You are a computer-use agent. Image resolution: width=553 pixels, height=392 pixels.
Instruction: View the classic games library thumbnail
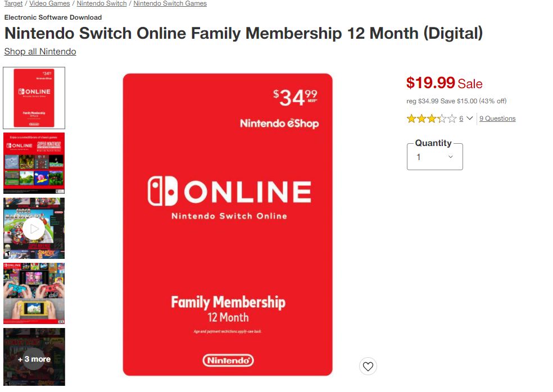[x=34, y=163]
